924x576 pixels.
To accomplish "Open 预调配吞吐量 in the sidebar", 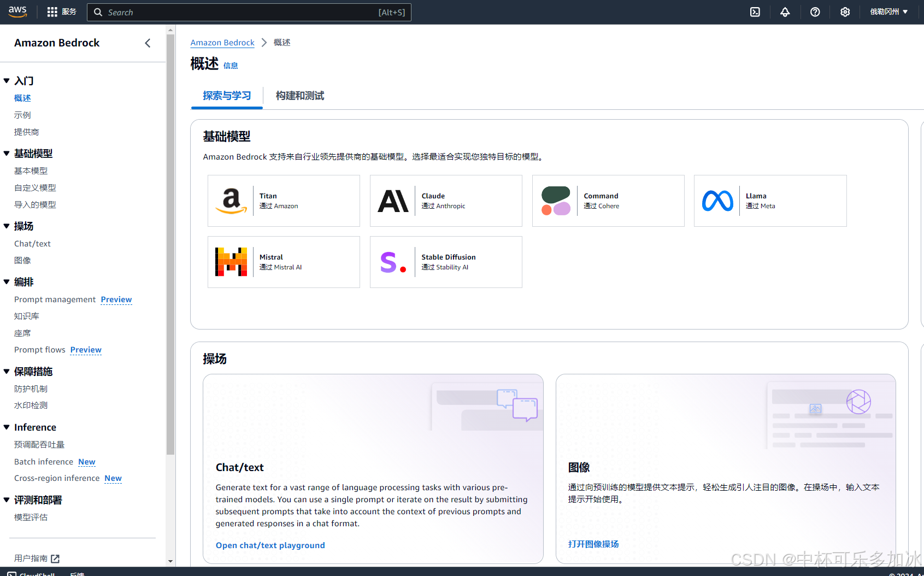I will coord(39,445).
